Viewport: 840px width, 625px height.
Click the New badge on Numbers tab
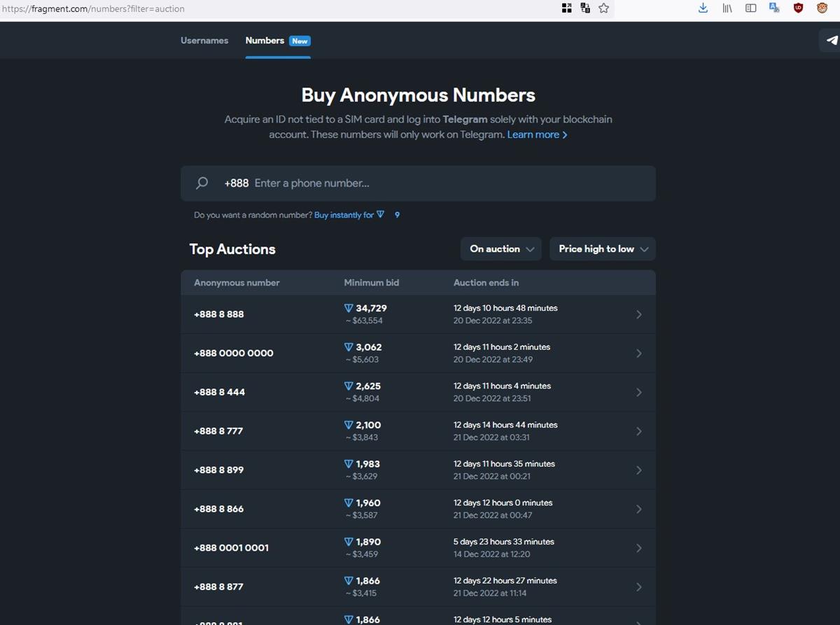pyautogui.click(x=300, y=41)
